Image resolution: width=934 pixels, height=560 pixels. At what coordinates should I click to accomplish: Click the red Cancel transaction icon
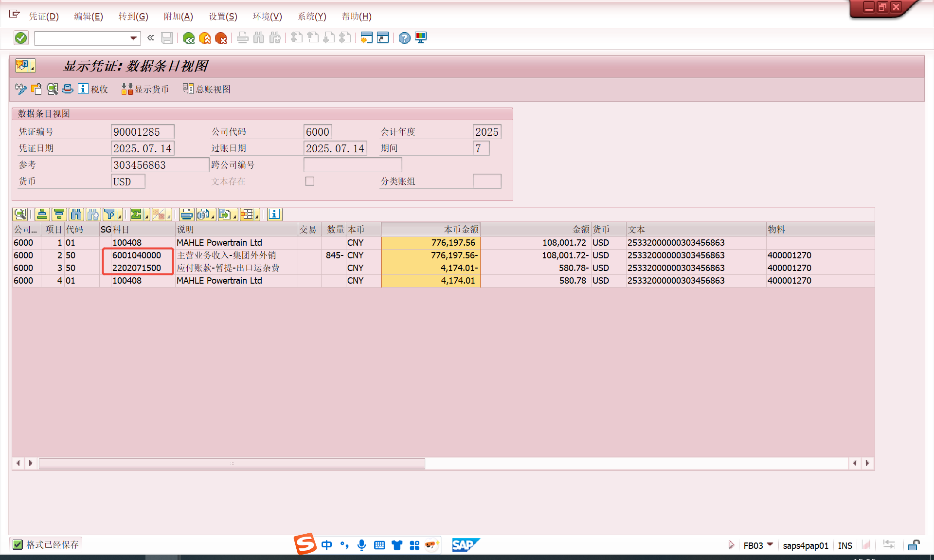(x=221, y=38)
